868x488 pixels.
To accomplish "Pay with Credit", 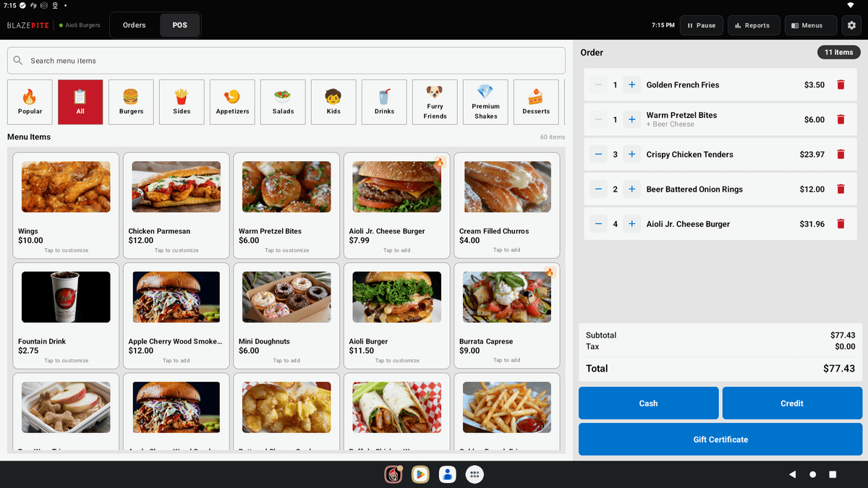I will 792,403.
